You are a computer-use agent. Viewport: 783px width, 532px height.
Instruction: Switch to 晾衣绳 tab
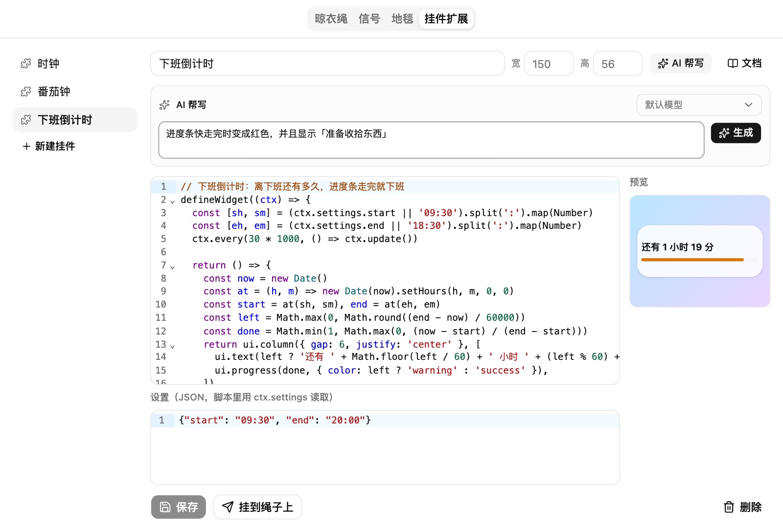331,19
